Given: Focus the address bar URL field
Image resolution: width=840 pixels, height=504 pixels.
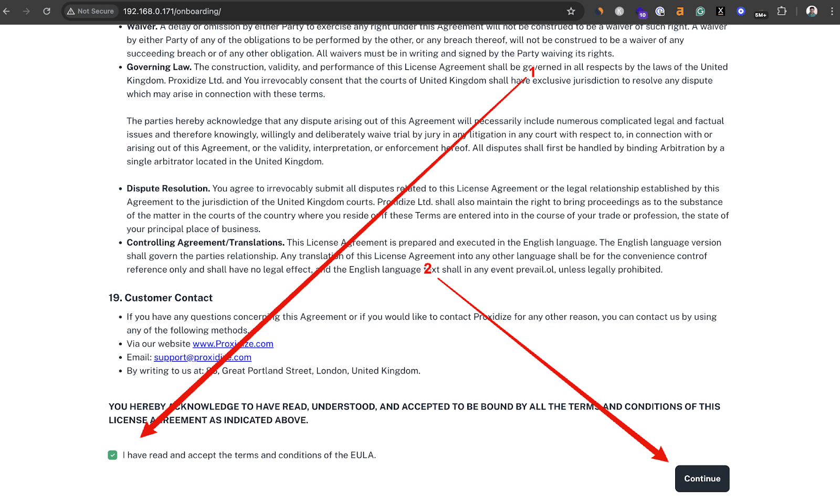Looking at the screenshot, I should click(x=341, y=11).
